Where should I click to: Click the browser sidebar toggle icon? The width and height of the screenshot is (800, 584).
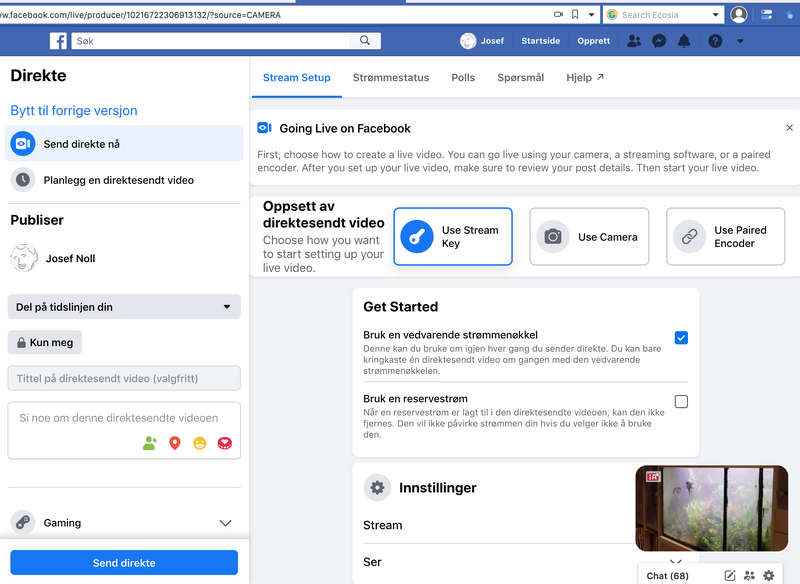766,15
